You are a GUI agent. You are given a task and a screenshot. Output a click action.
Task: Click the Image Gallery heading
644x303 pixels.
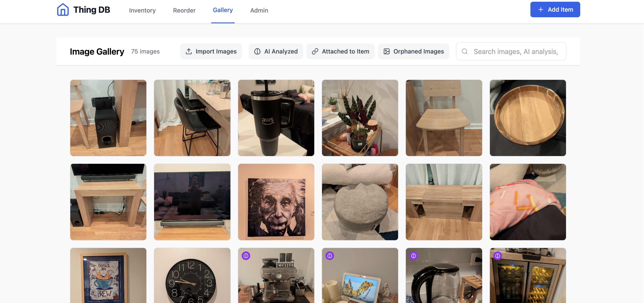pyautogui.click(x=97, y=51)
